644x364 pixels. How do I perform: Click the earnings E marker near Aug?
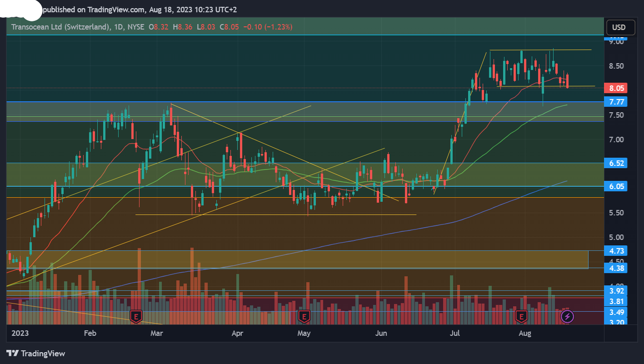click(x=521, y=316)
